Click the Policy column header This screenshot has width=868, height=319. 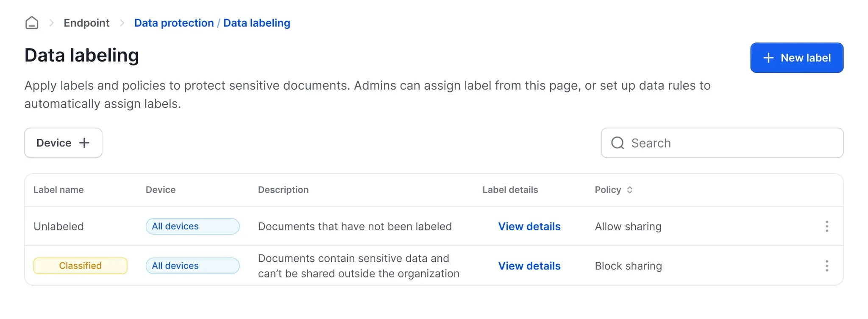pos(608,190)
